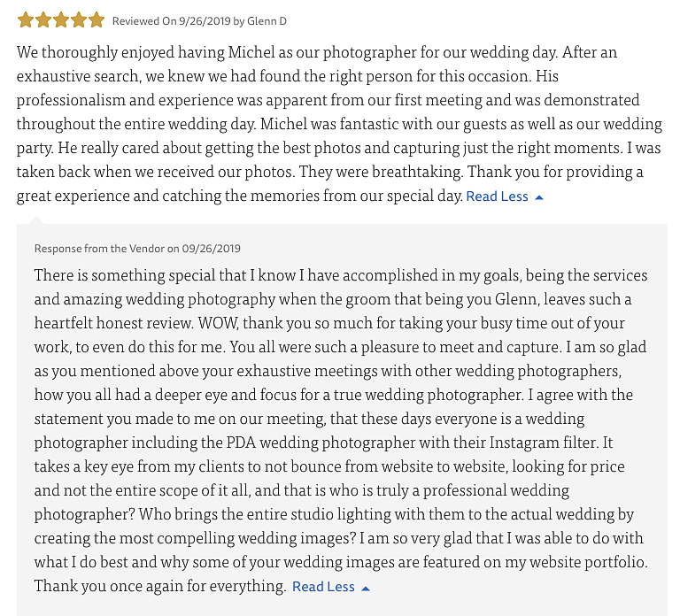This screenshot has height=616, width=680.
Task: Click the vendor date 09/26/2019
Action: pos(212,249)
